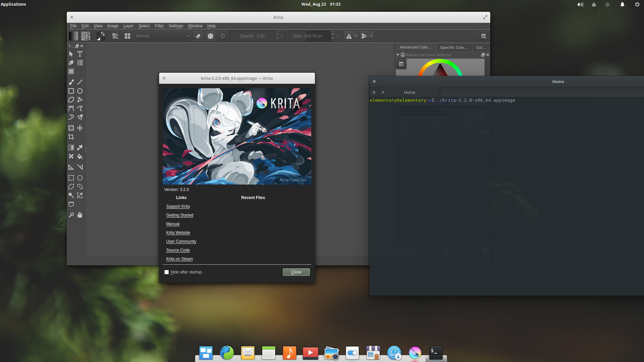The image size is (644, 362).
Task: Select the Polyline tool
Action: 80,100
